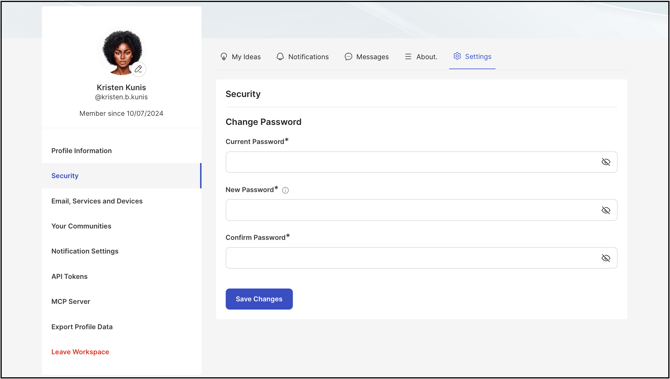Image resolution: width=670 pixels, height=379 pixels.
Task: Click the @kristen.b.kunis username
Action: [x=121, y=97]
